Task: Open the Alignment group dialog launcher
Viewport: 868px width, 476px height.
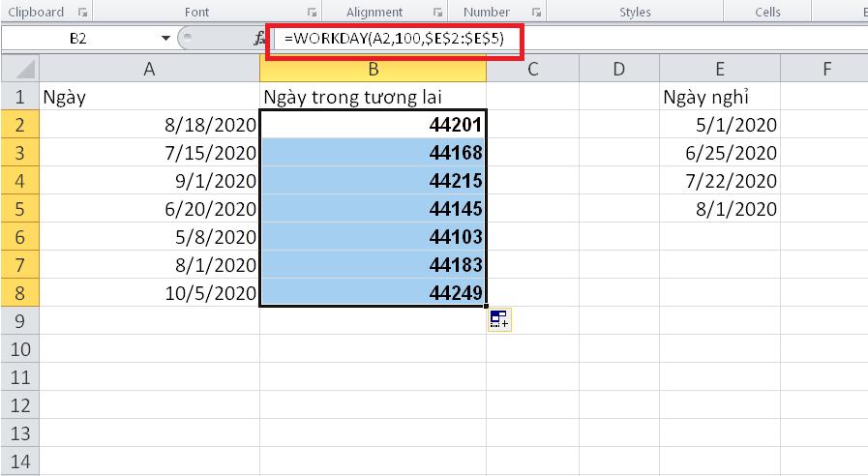Action: click(x=438, y=13)
